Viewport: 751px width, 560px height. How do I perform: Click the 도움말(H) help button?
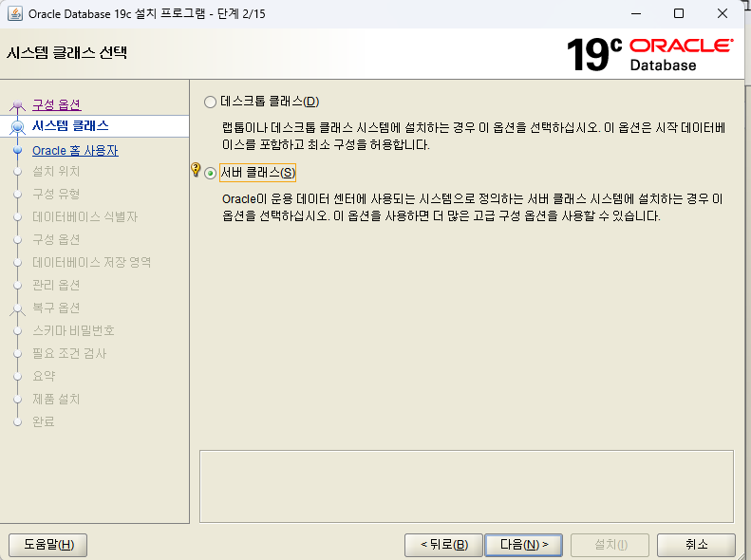click(x=48, y=545)
